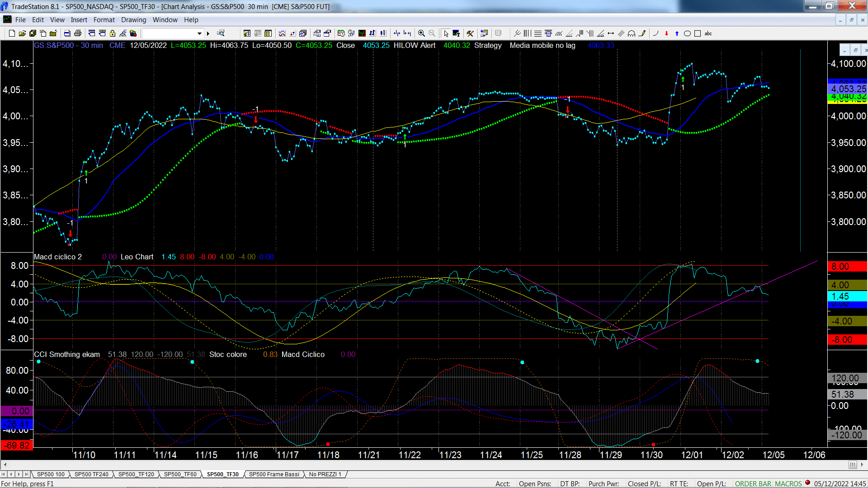Click the Zoom In magnifier icon
Viewport: 868px width, 488px height.
(x=421, y=33)
